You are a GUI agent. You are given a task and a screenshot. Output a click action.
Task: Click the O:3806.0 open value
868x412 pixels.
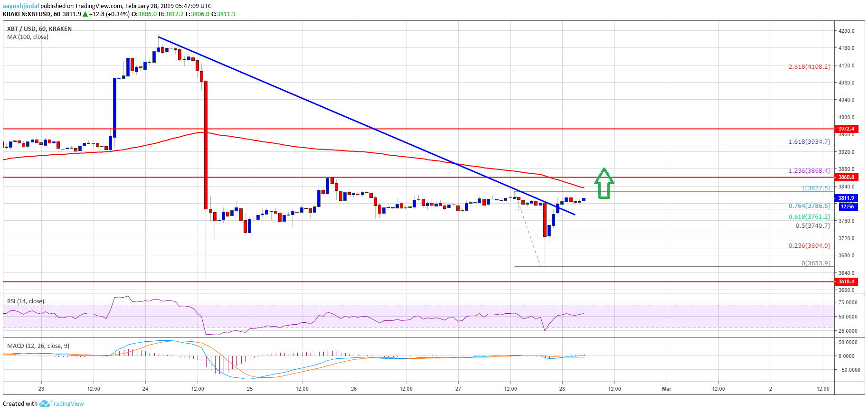(144, 14)
